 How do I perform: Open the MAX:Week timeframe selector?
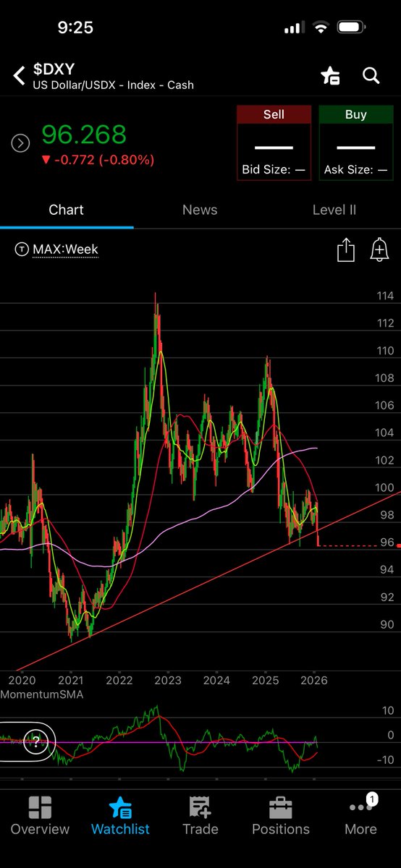(65, 250)
